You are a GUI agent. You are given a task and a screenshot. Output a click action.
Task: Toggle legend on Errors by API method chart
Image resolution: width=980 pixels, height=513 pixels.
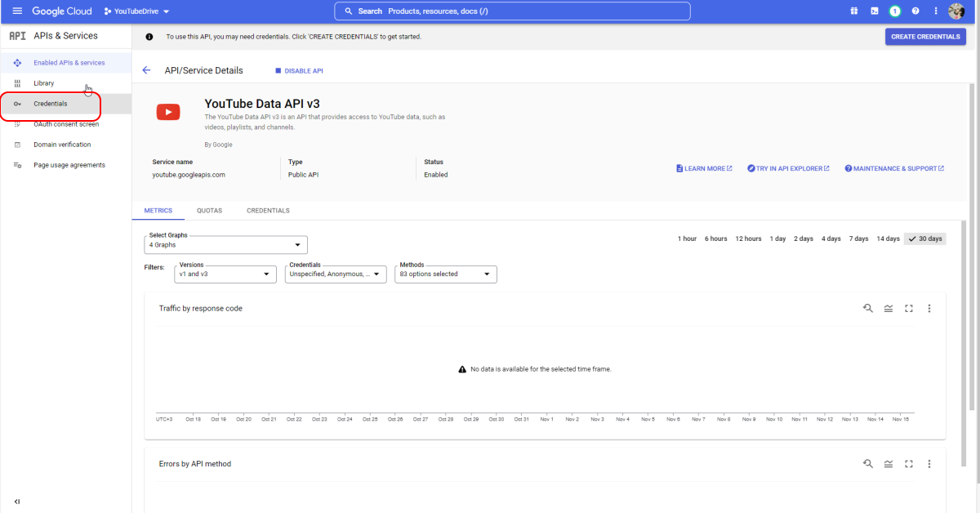click(x=889, y=464)
